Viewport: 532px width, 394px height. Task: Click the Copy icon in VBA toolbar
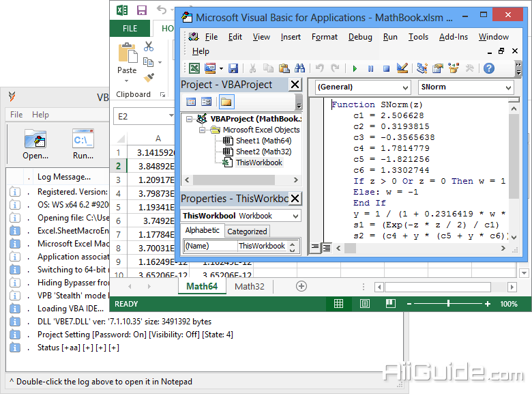click(268, 68)
